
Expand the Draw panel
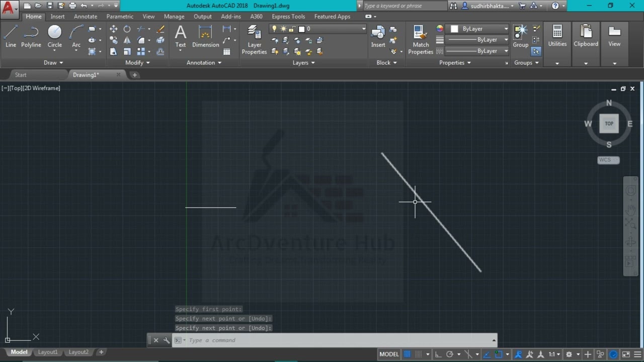tap(53, 63)
